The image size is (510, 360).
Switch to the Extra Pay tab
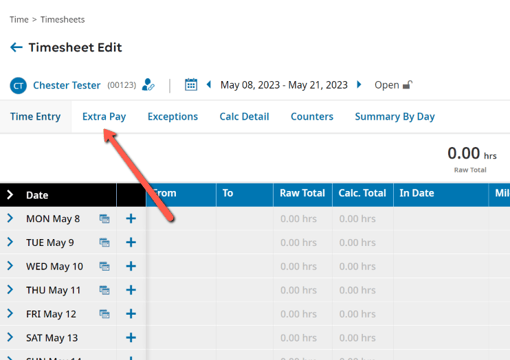[104, 117]
